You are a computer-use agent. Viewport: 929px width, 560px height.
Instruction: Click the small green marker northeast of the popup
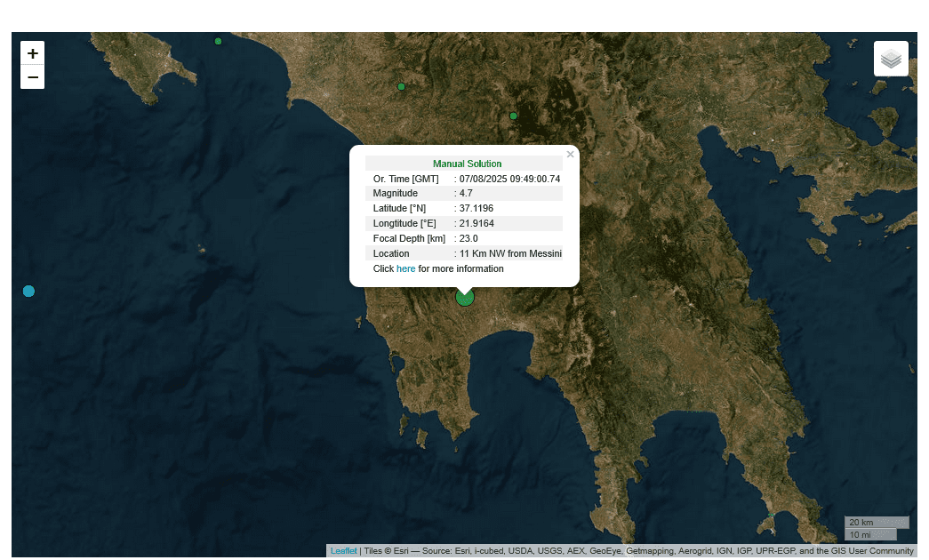point(513,116)
